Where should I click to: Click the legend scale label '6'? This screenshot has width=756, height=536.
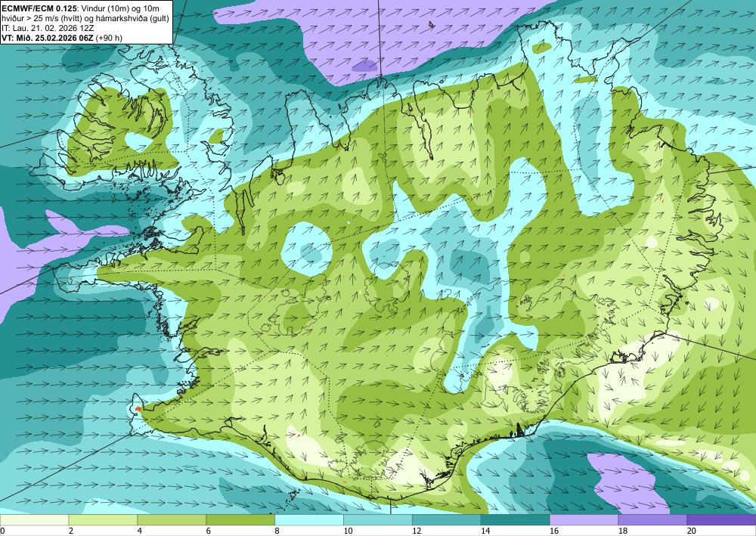[x=208, y=531]
